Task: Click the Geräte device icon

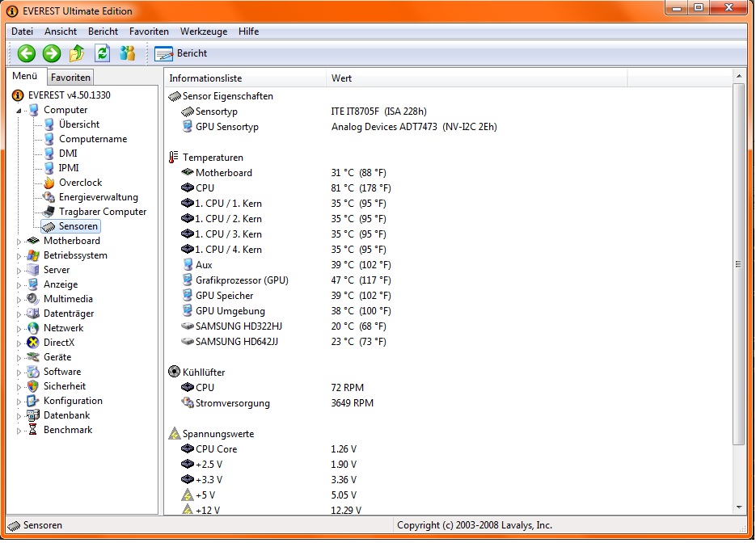Action: coord(33,357)
